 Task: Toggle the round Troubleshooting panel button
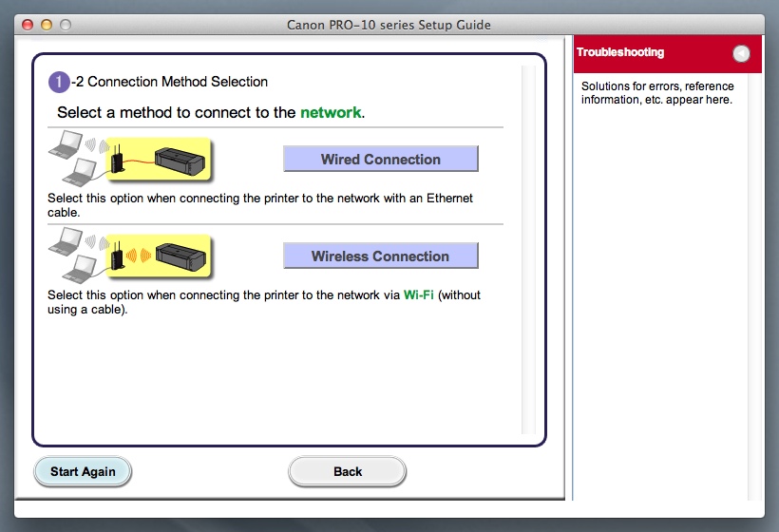(x=741, y=54)
